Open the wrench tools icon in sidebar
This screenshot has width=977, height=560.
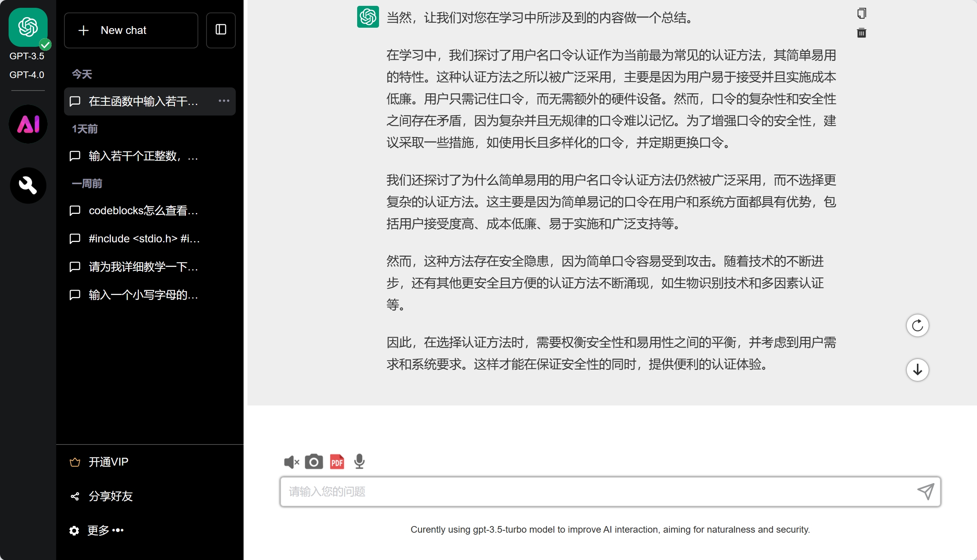pos(28,185)
